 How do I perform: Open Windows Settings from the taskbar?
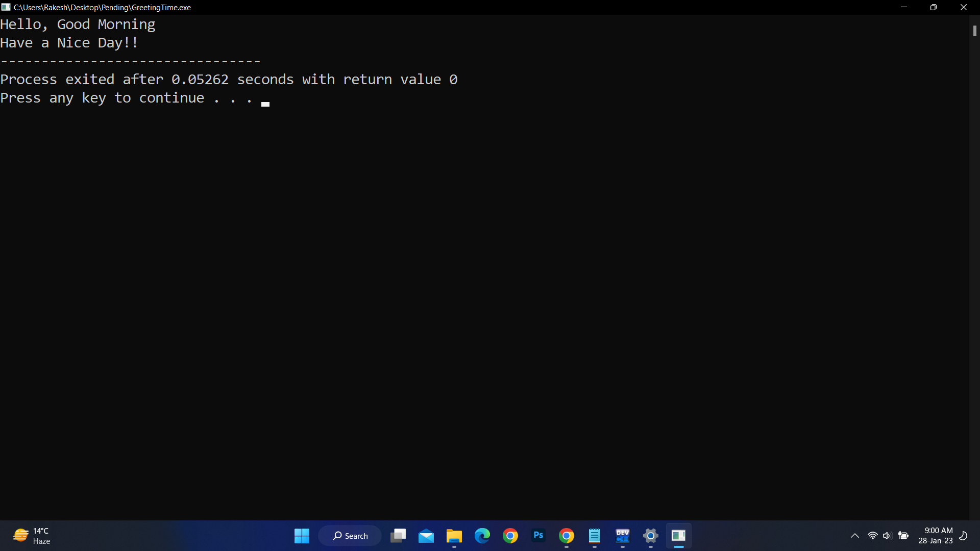[650, 536]
